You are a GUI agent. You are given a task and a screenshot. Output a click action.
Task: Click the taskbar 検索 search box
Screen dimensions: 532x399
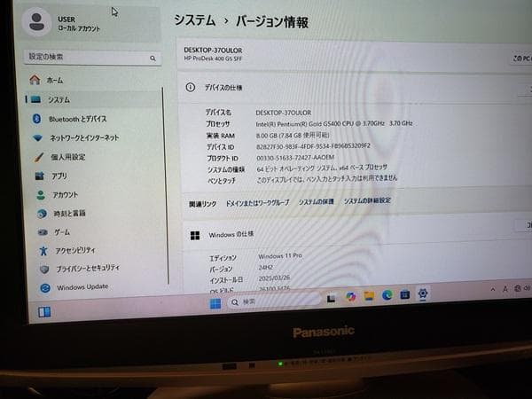pos(275,301)
